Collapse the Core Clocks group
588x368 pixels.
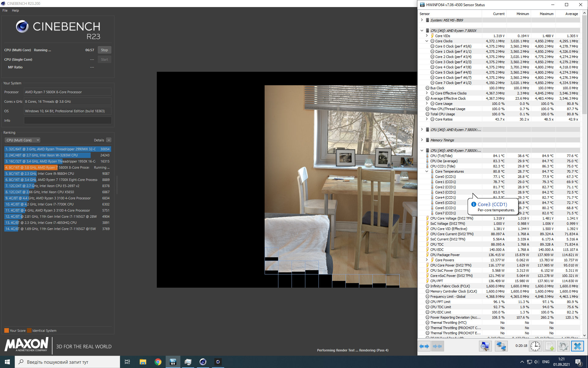click(x=427, y=41)
